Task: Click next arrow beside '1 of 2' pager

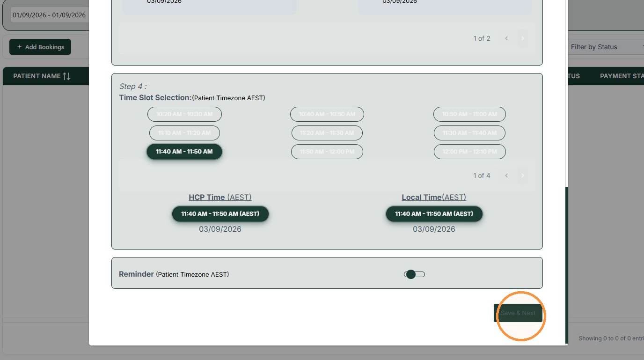Action: point(523,38)
